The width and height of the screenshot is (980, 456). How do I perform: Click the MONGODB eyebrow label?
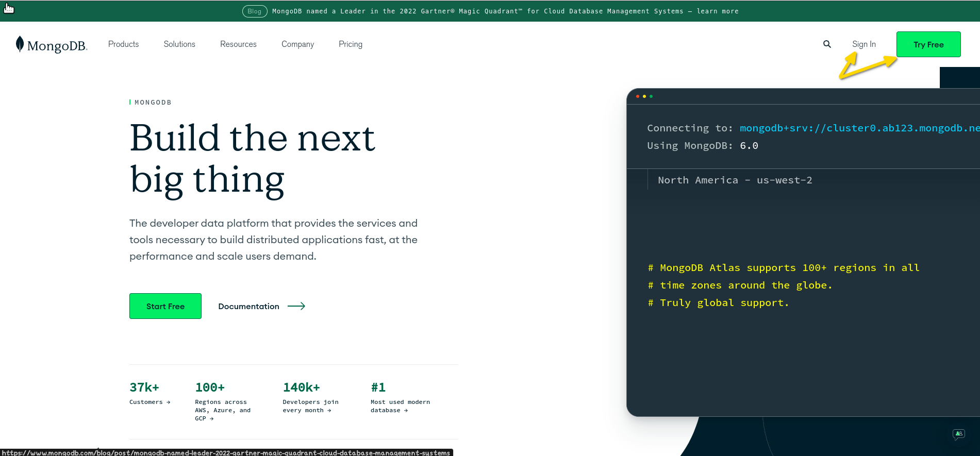click(x=153, y=103)
